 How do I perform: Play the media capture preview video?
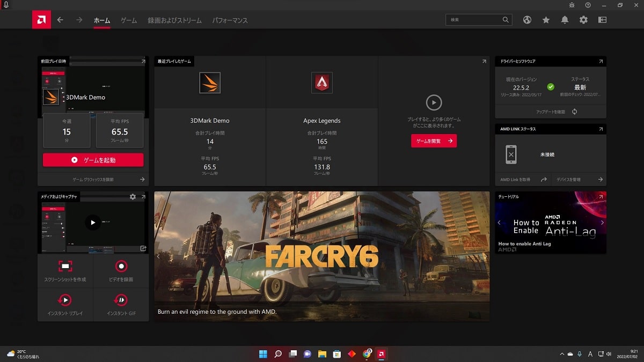pos(93,222)
